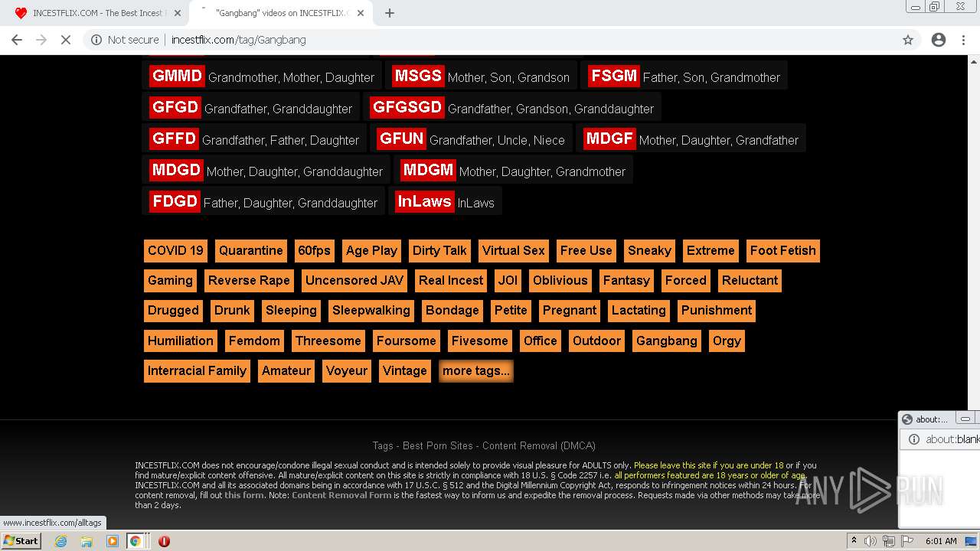Open Chrome's three-dot menu
This screenshot has height=551, width=980.
pos(963,40)
